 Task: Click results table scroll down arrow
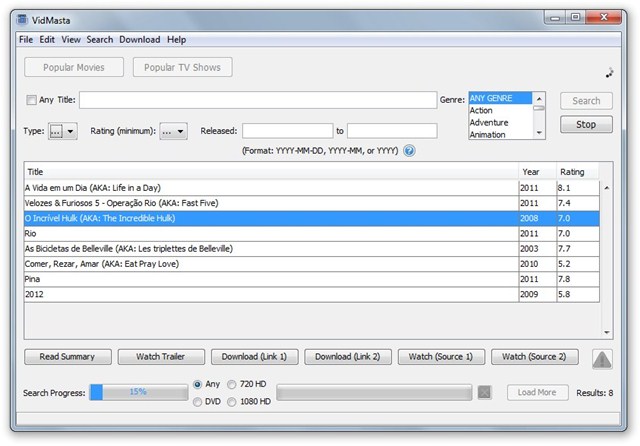[x=607, y=333]
